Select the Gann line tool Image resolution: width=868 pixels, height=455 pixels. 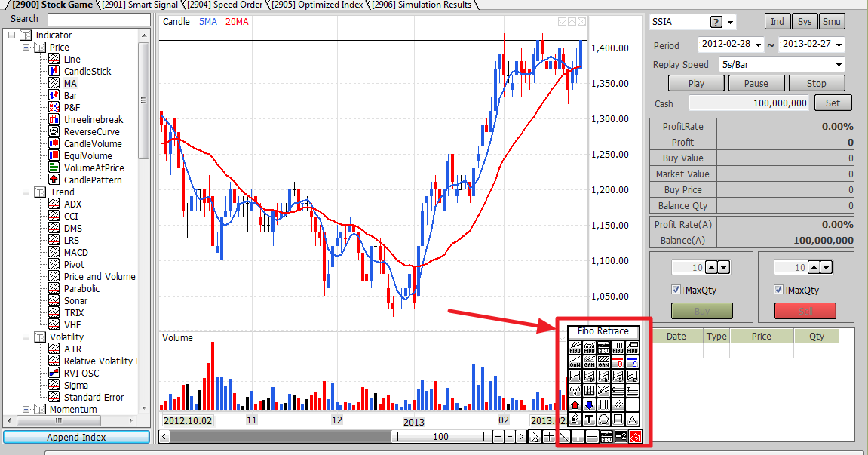point(575,361)
